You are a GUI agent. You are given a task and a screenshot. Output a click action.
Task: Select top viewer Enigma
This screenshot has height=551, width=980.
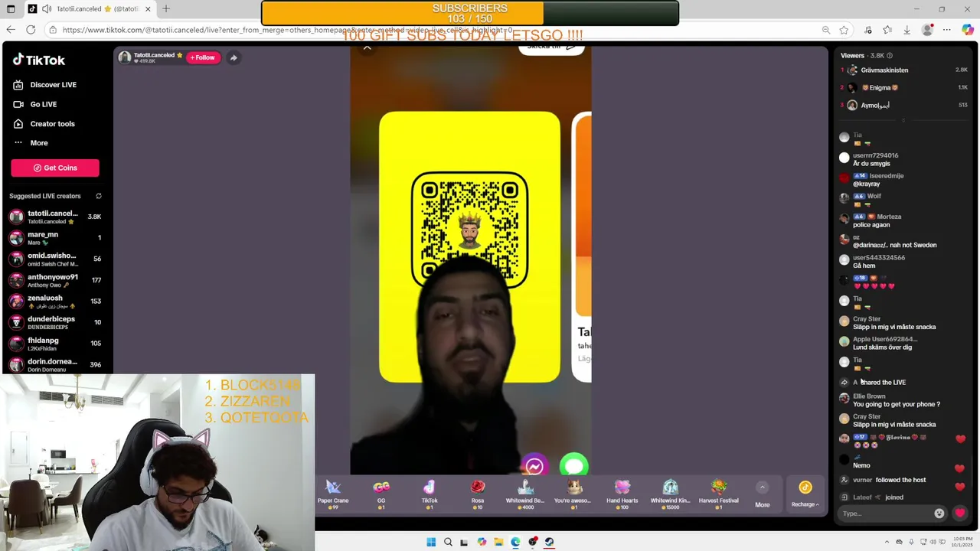[904, 88]
